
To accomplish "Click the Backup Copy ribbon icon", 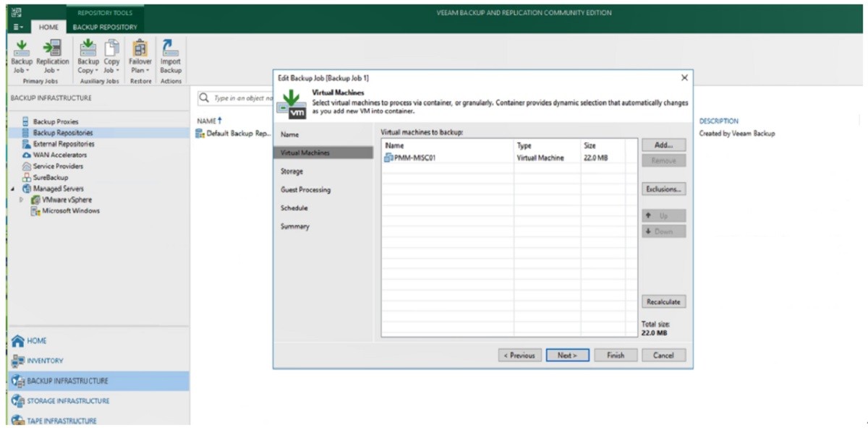I will pyautogui.click(x=88, y=56).
